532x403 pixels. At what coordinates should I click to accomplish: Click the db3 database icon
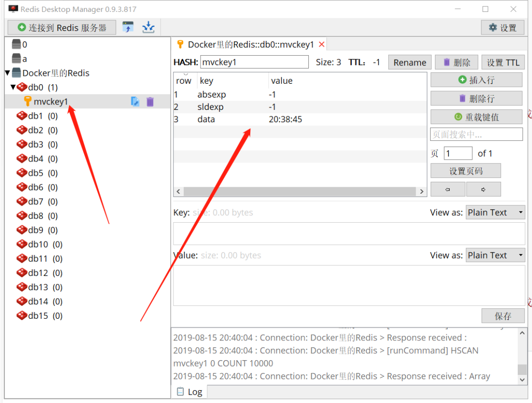point(22,144)
